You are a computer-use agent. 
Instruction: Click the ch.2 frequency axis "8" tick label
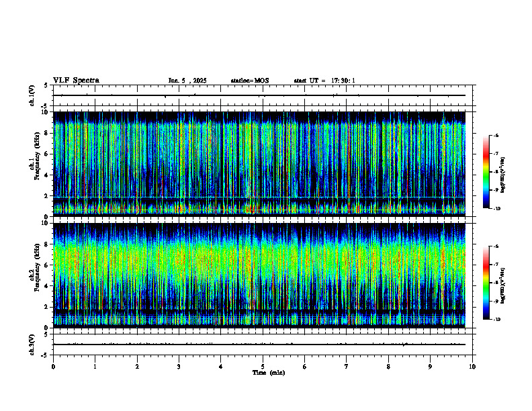47,244
